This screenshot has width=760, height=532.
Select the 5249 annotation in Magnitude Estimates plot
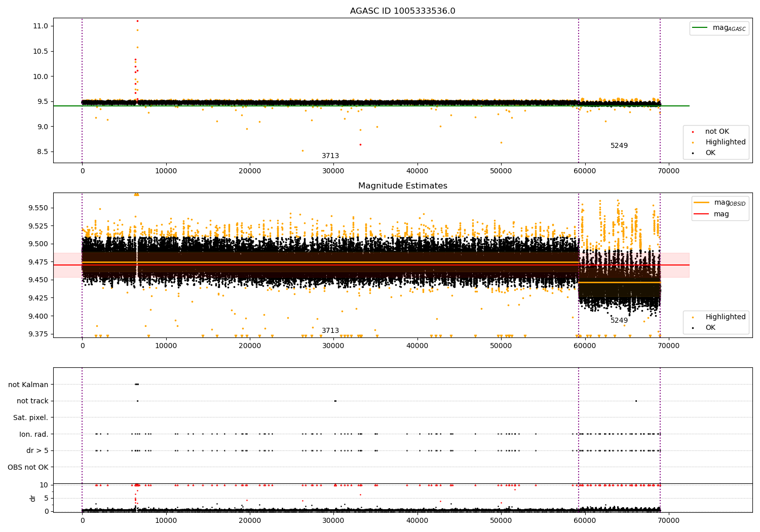coord(619,321)
